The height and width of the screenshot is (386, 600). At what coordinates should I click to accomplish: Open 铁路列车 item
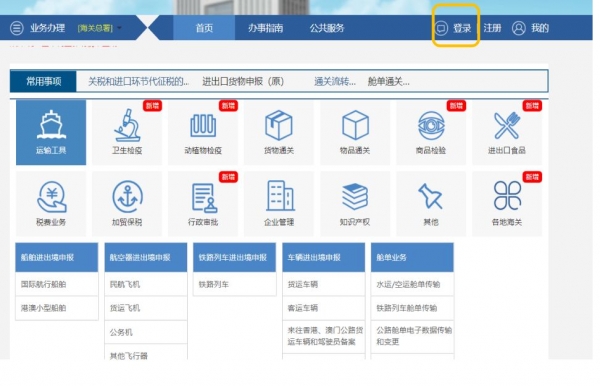click(235, 284)
